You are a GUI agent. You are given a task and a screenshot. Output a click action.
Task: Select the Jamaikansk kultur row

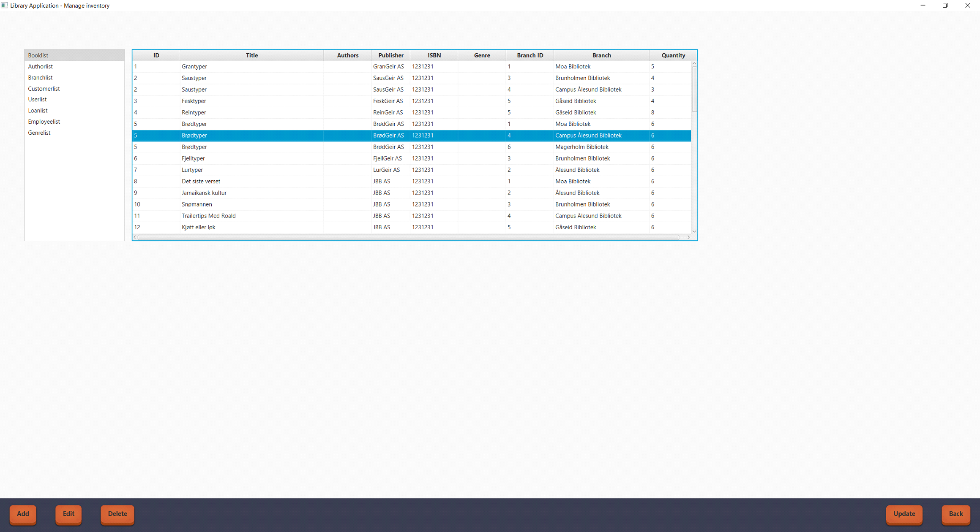coord(204,193)
